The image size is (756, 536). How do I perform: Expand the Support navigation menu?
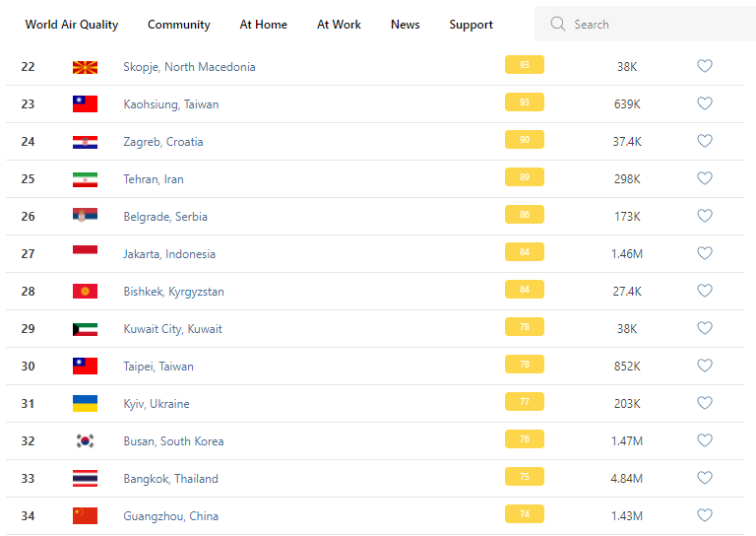pos(471,25)
